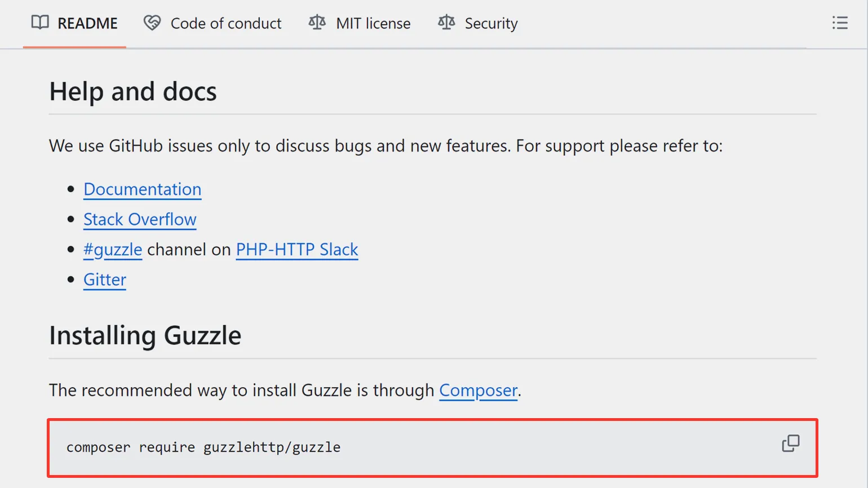Click the "Help and docs" heading
Screen dimensions: 868x488
133,92
